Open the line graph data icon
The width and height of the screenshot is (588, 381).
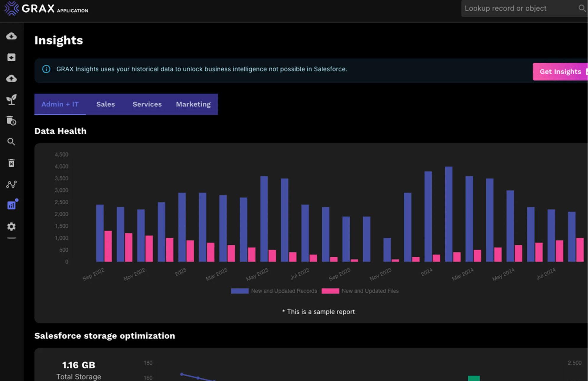pos(11,184)
